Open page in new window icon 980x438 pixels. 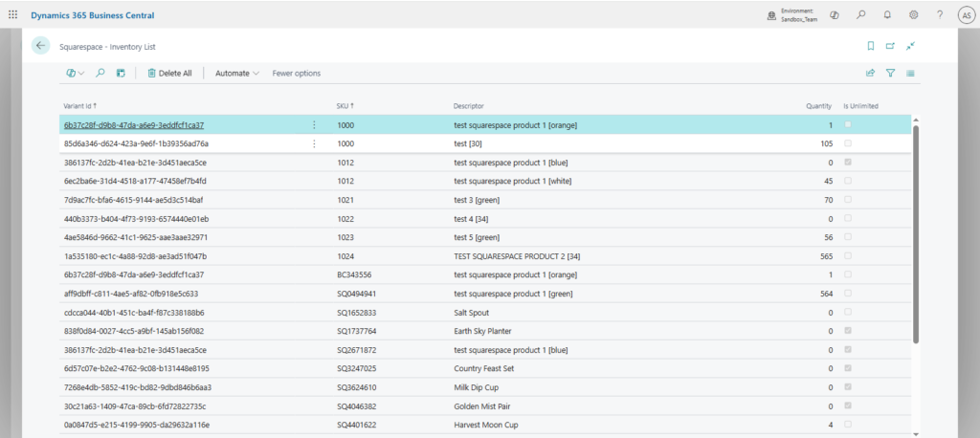tap(890, 46)
